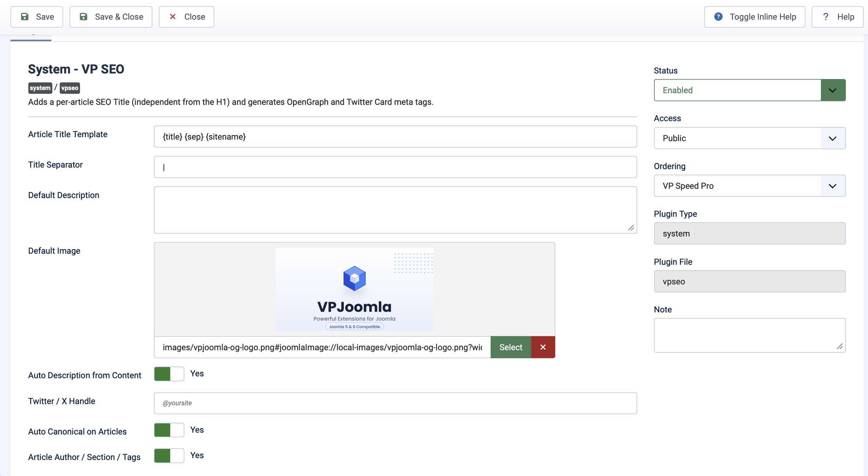Open the Status dropdown showing Enabled

750,90
